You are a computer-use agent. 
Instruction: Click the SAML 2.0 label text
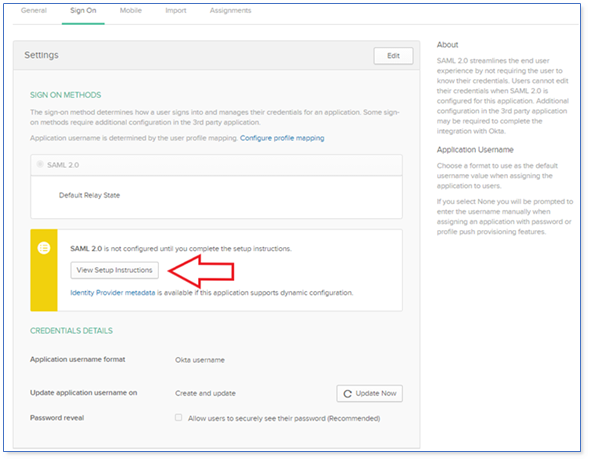63,165
